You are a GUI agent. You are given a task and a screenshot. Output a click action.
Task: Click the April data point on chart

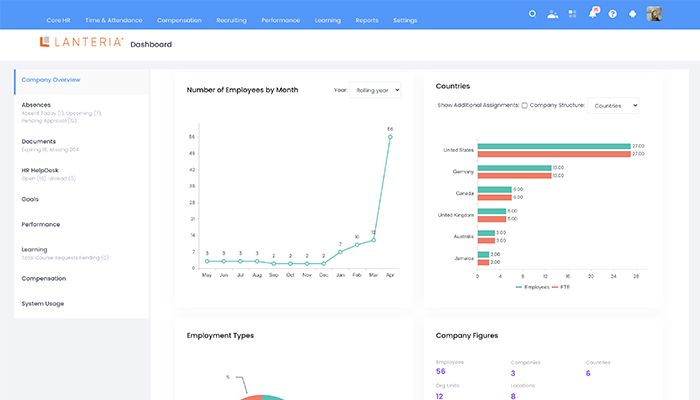coord(390,137)
